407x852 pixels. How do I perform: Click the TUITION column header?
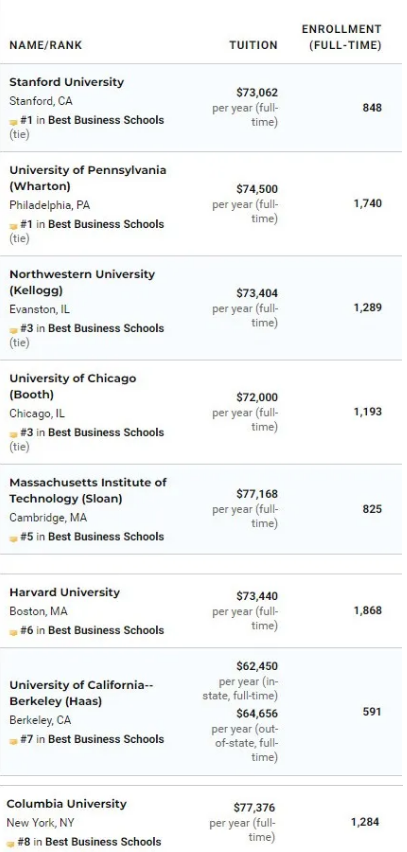pos(253,45)
